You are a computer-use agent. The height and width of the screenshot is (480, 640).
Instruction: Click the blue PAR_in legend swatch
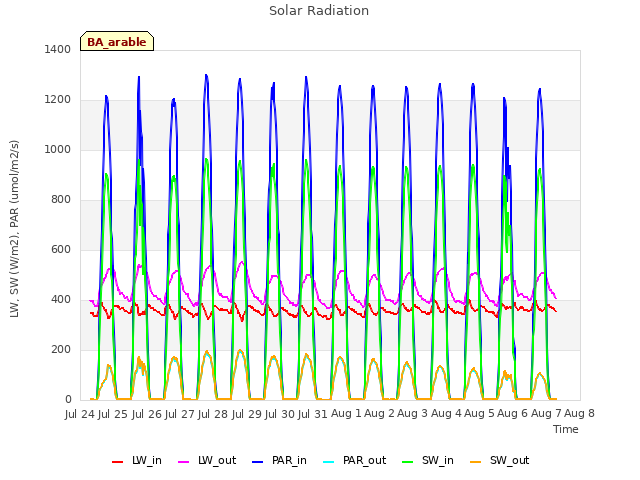coord(257,462)
